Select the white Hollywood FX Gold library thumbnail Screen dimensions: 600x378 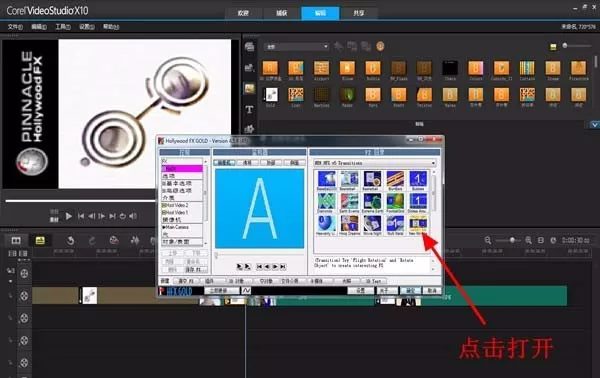[271, 94]
